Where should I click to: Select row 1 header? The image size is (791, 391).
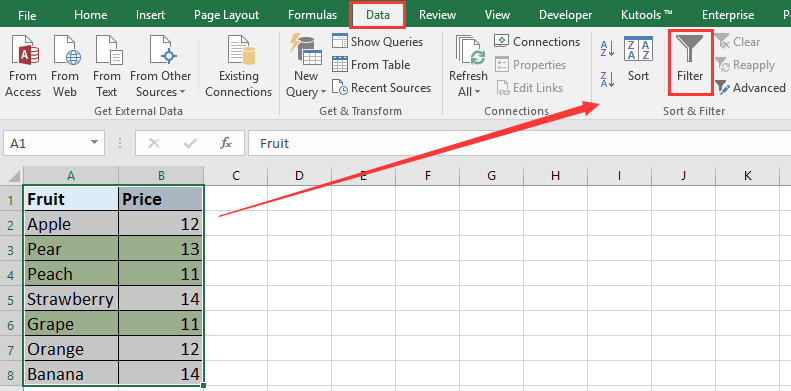pyautogui.click(x=11, y=199)
